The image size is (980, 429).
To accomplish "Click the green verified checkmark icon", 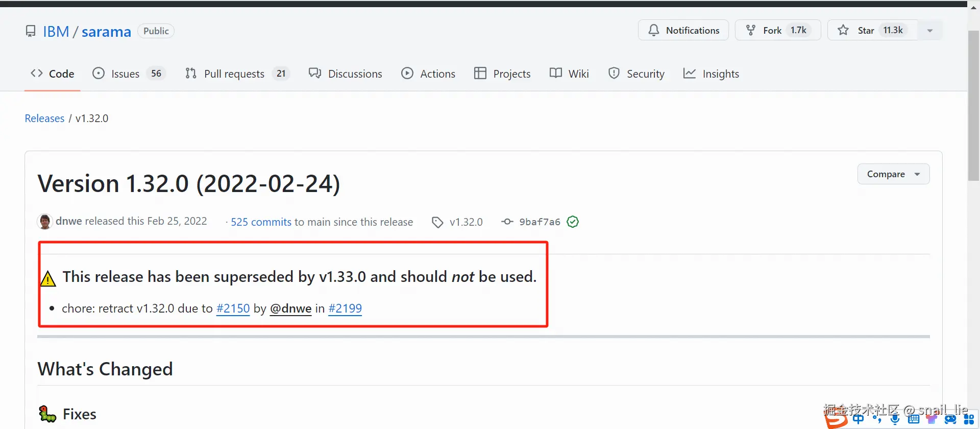I will 573,222.
